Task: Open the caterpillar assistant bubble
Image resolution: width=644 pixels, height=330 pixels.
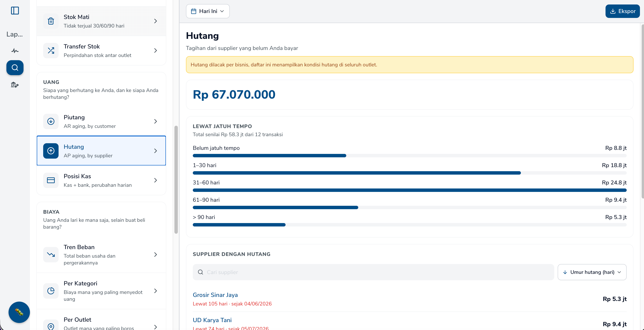Action: [19, 312]
